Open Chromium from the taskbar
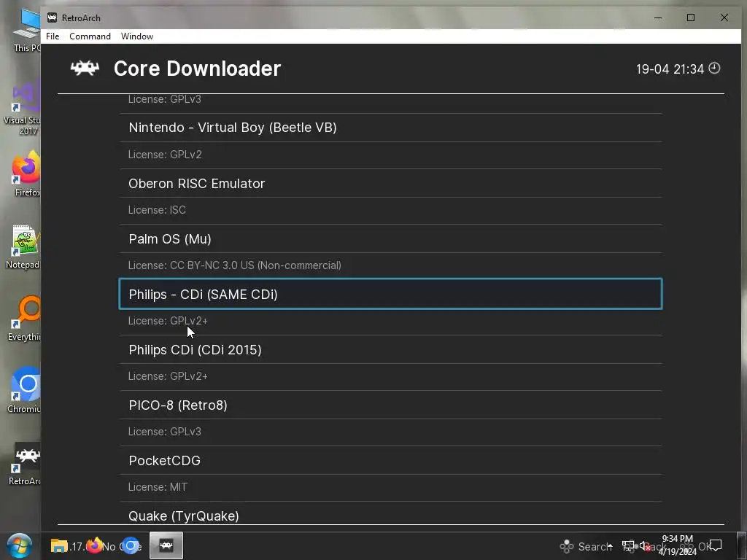Screen dimensions: 747x560 [130, 545]
